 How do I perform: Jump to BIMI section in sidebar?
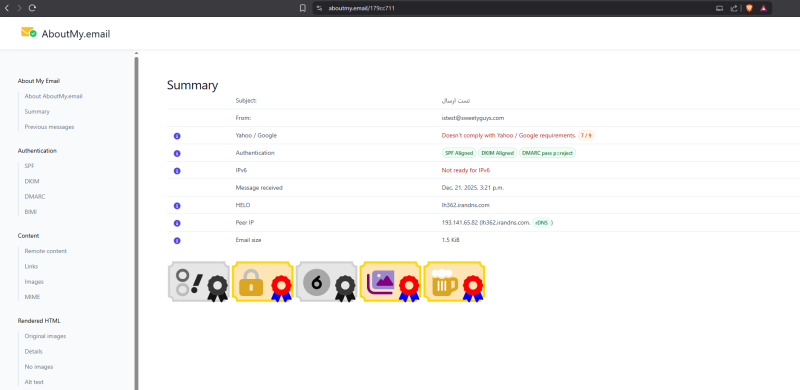(31, 212)
